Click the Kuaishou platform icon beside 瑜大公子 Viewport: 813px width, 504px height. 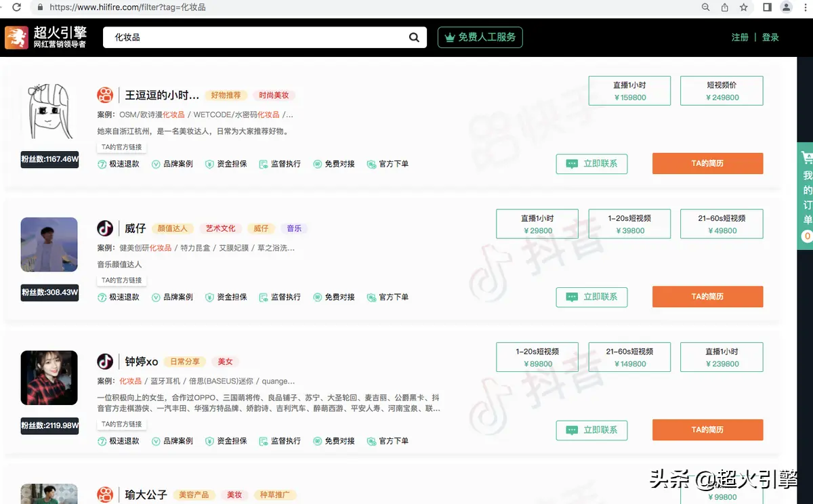(105, 495)
